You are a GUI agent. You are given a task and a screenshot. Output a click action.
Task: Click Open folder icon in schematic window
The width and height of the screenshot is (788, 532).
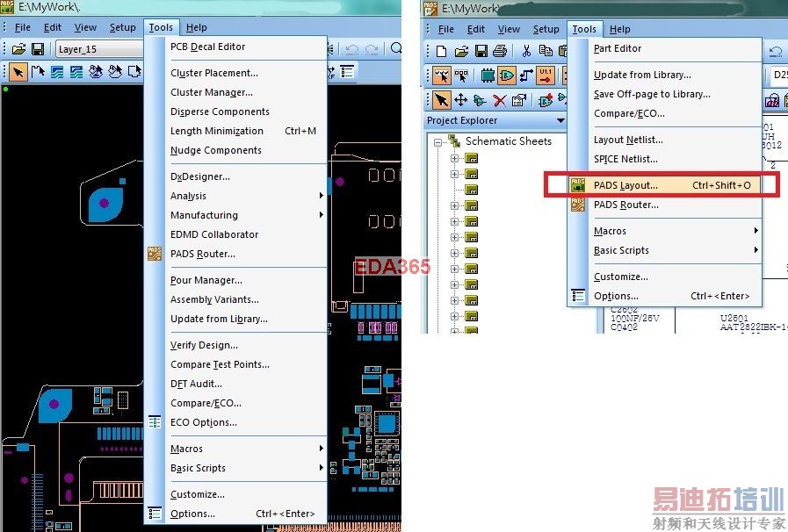click(x=461, y=51)
